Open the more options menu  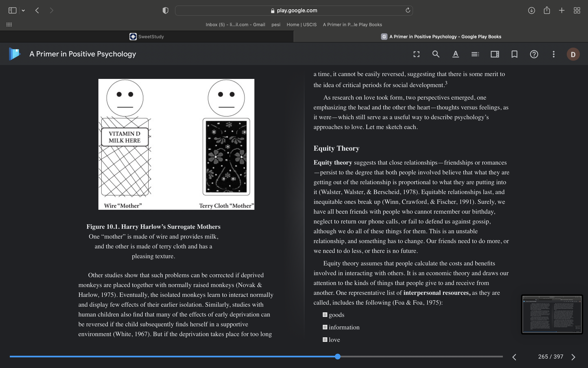(554, 54)
